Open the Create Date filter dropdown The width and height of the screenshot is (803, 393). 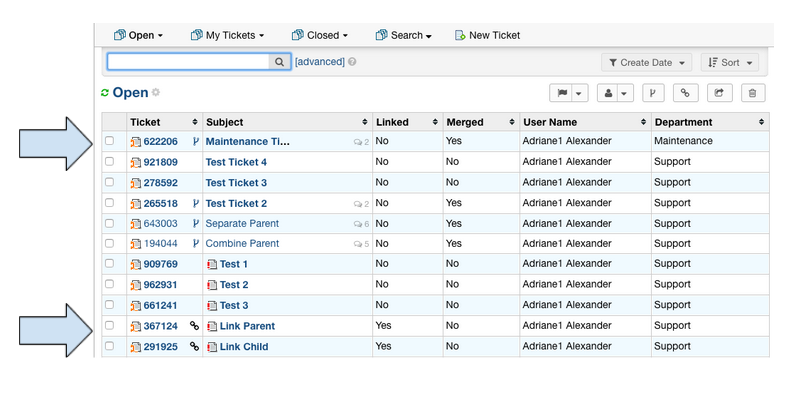pyautogui.click(x=646, y=63)
